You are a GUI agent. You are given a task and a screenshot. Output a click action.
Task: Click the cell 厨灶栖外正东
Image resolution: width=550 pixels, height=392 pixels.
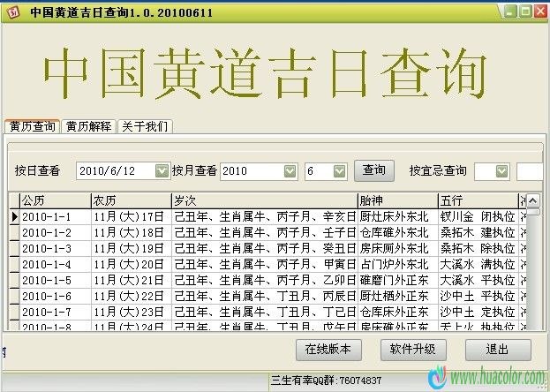398,296
